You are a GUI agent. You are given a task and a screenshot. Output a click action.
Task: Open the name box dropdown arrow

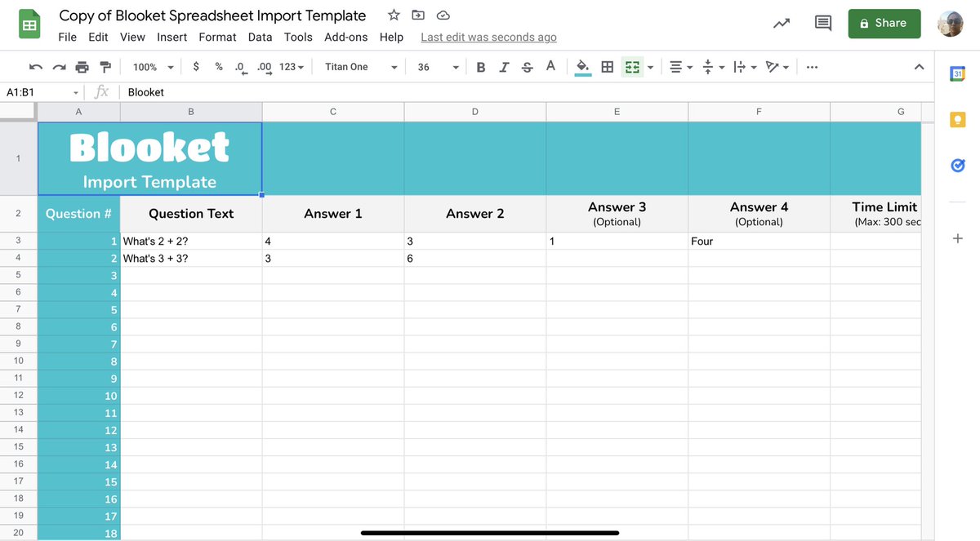pyautogui.click(x=76, y=93)
